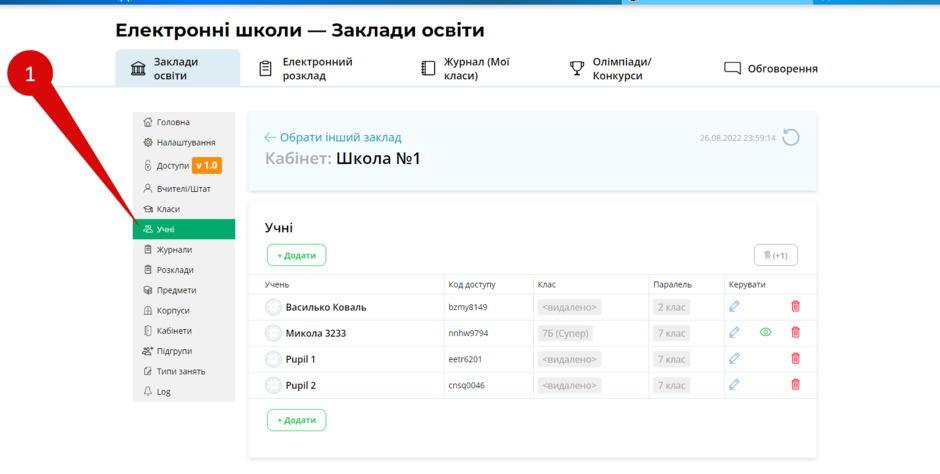Click the refresh circular arrow icon
Screen dimensions: 940x474
(791, 137)
